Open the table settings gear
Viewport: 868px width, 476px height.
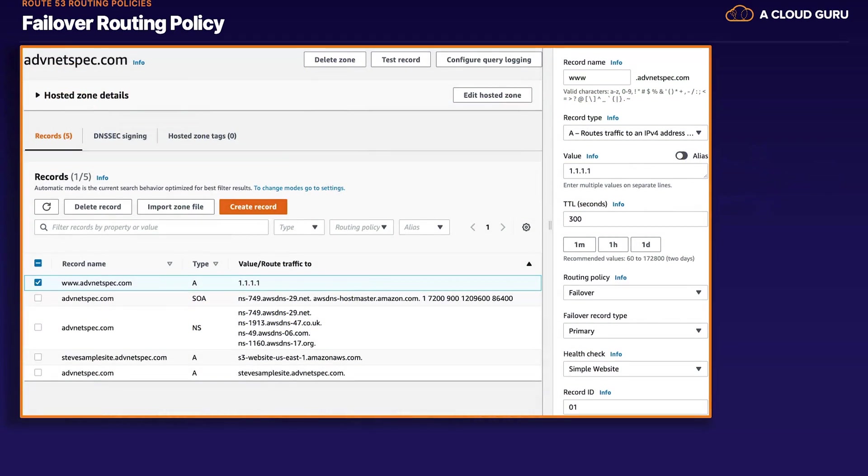(526, 227)
